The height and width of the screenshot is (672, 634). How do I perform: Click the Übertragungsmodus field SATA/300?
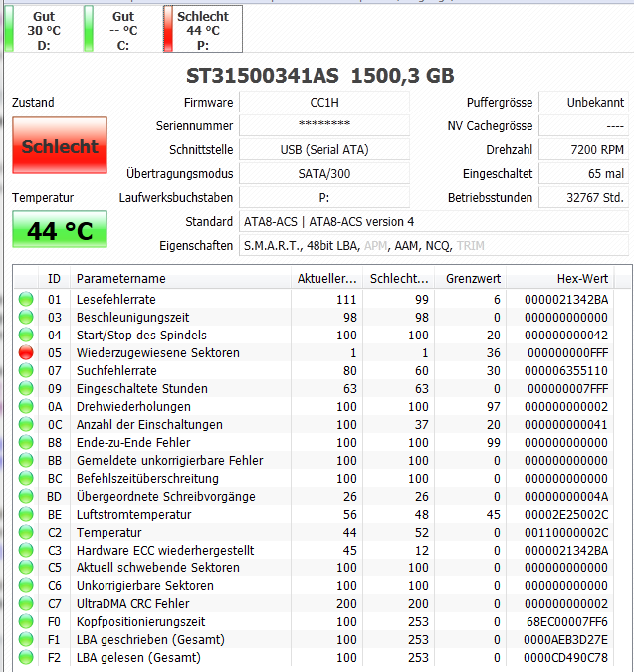tap(324, 174)
